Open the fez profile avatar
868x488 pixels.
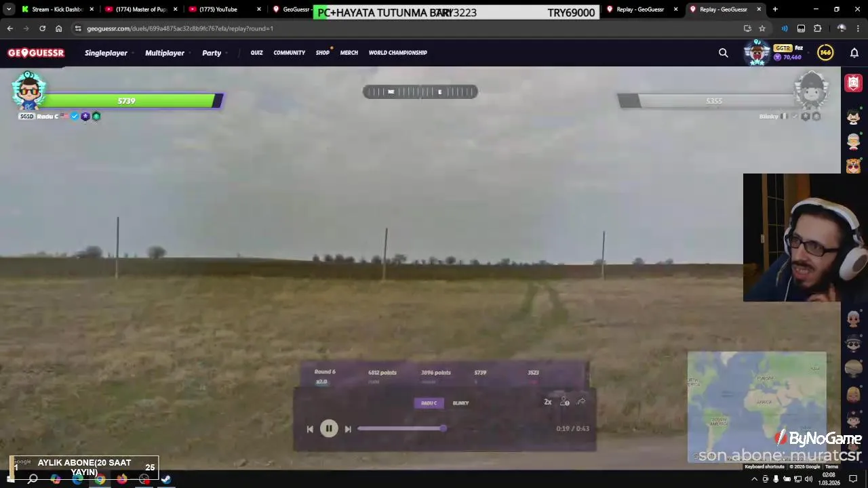(x=757, y=53)
